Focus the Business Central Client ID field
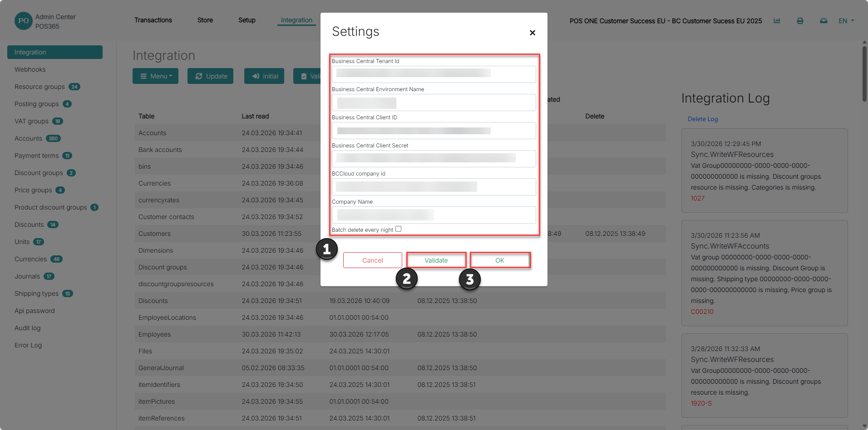 pos(434,131)
